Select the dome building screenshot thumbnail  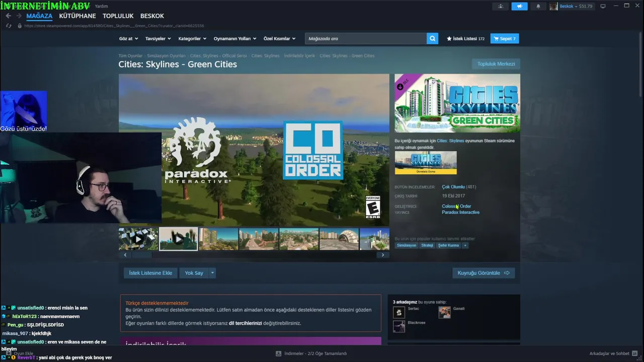pyautogui.click(x=339, y=239)
